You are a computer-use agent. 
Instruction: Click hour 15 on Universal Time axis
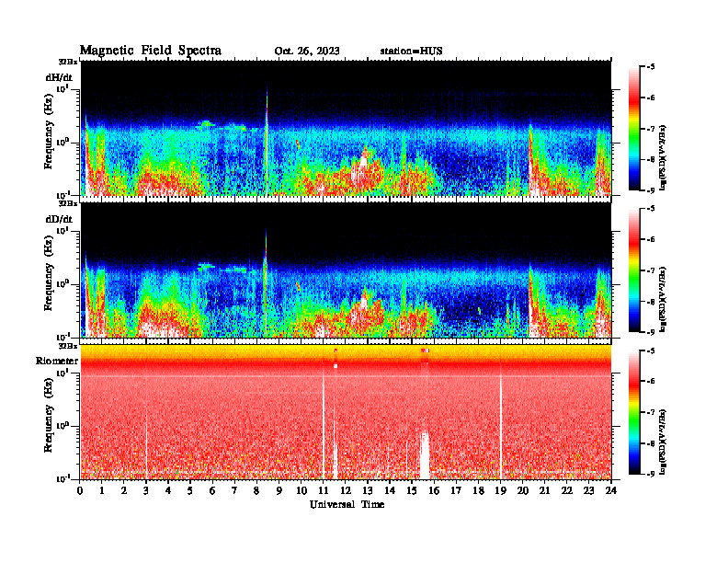pos(412,491)
